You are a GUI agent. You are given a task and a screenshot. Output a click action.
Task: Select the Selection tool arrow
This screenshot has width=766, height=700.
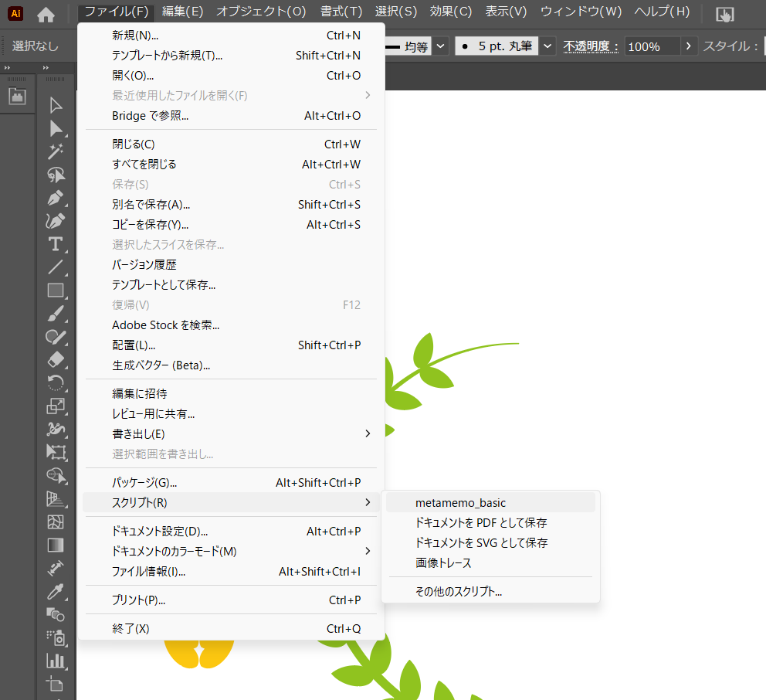click(x=56, y=105)
